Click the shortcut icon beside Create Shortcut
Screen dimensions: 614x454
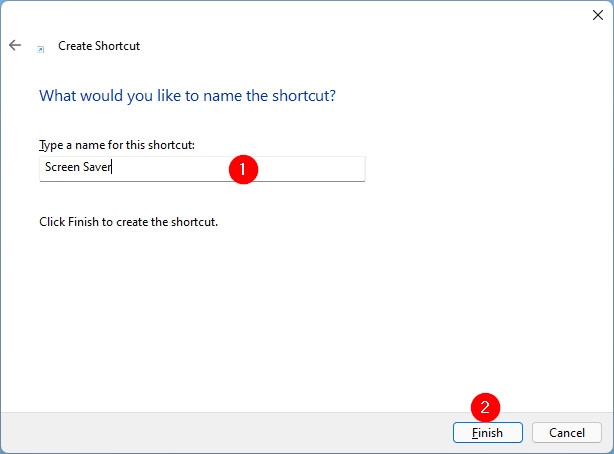click(40, 49)
